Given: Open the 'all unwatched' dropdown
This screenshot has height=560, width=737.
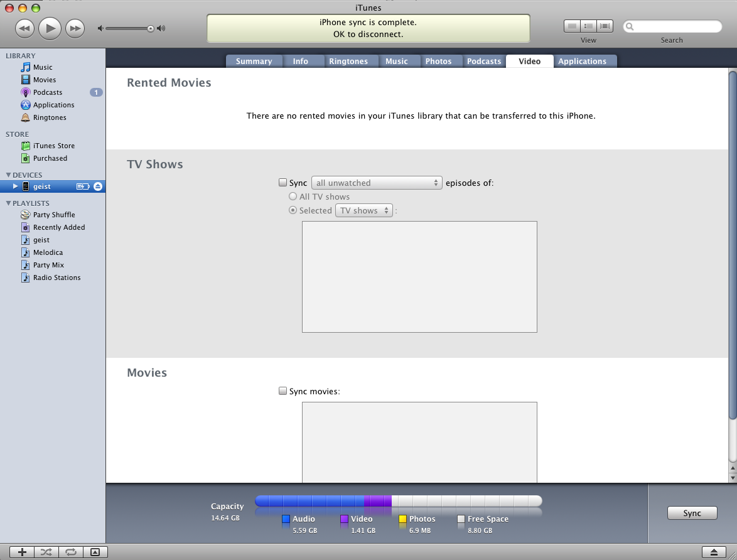Looking at the screenshot, I should tap(377, 183).
